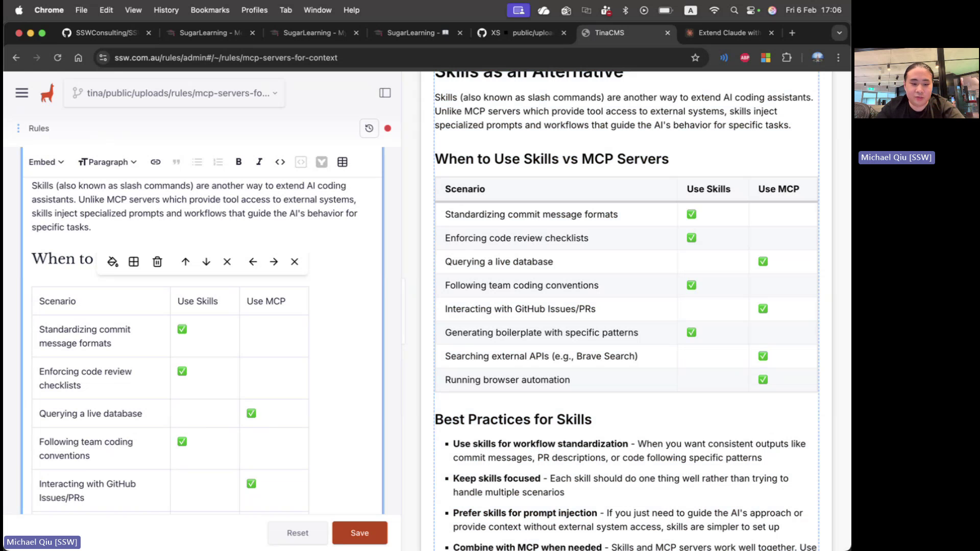Insert column right with the right arrow
Viewport: 980px width, 551px height.
(x=274, y=262)
